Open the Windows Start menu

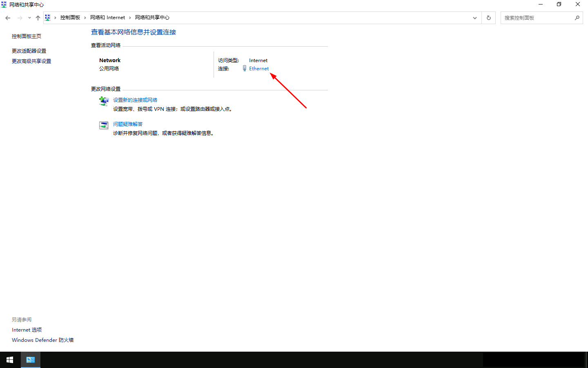pyautogui.click(x=10, y=360)
